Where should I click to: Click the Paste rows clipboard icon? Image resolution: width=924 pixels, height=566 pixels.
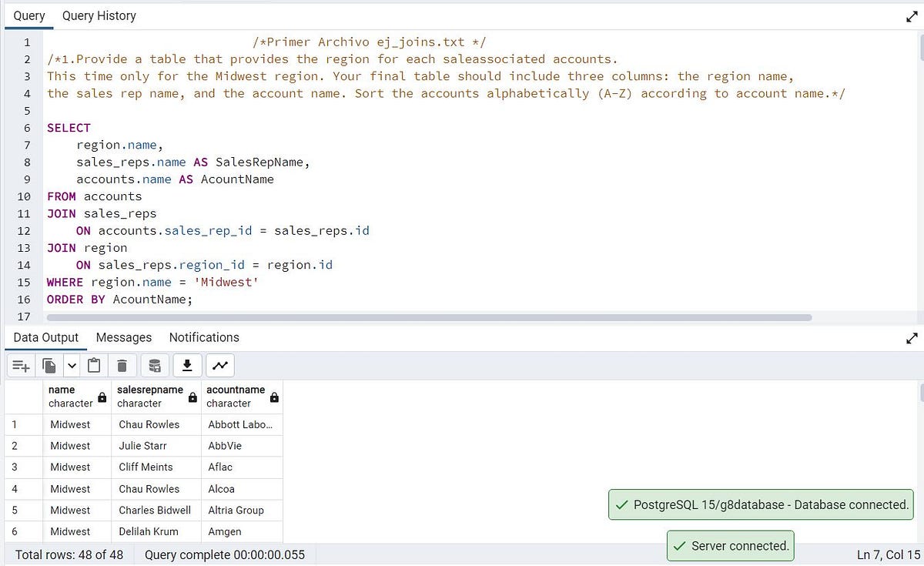click(x=94, y=365)
